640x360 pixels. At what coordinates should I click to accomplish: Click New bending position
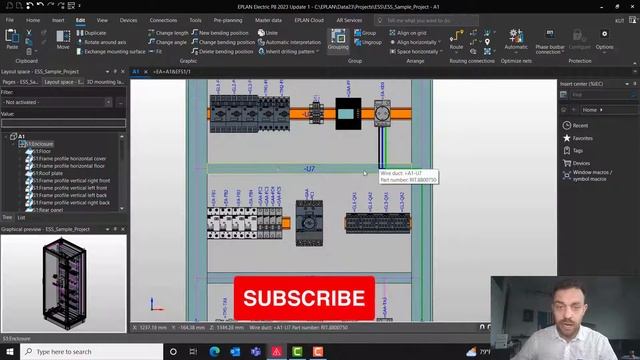coord(220,33)
